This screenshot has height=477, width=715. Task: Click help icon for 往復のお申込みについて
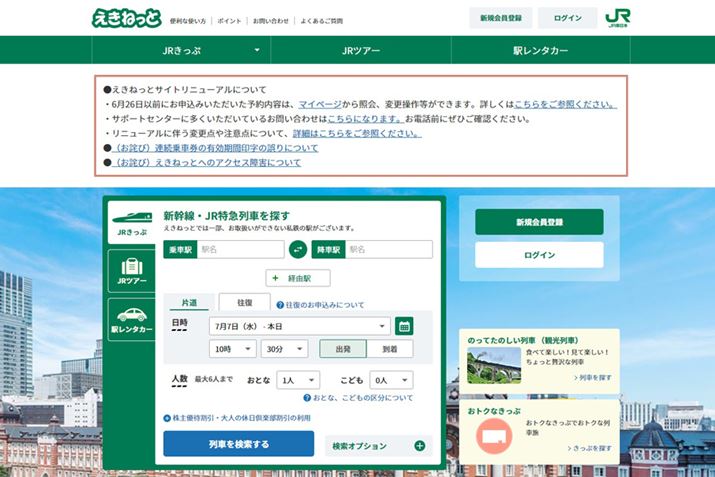(x=280, y=304)
